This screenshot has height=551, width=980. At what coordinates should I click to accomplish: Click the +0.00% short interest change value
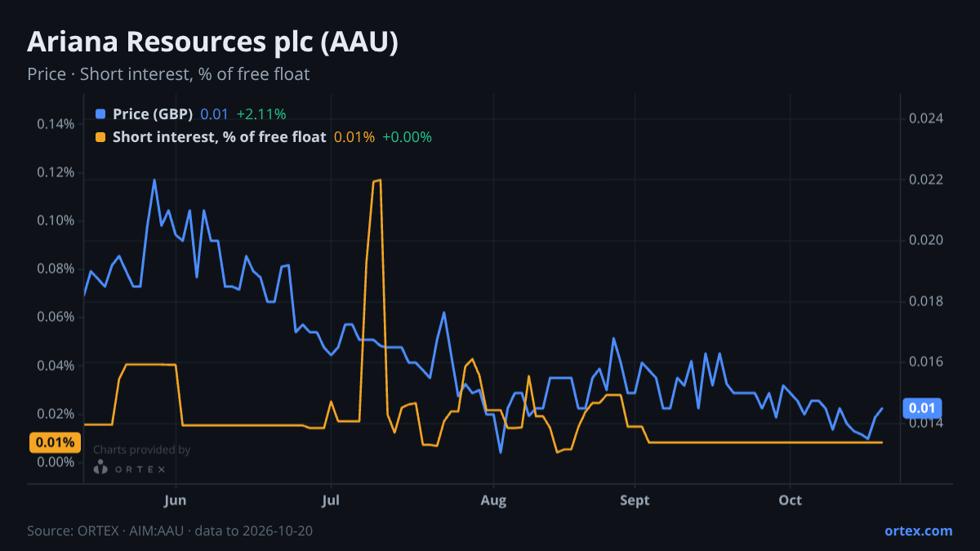point(407,137)
